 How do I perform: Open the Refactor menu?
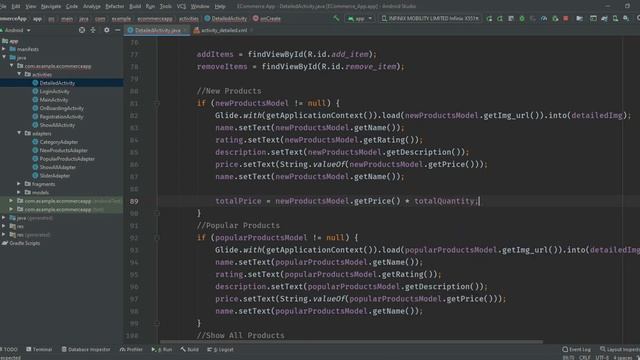(x=114, y=6)
